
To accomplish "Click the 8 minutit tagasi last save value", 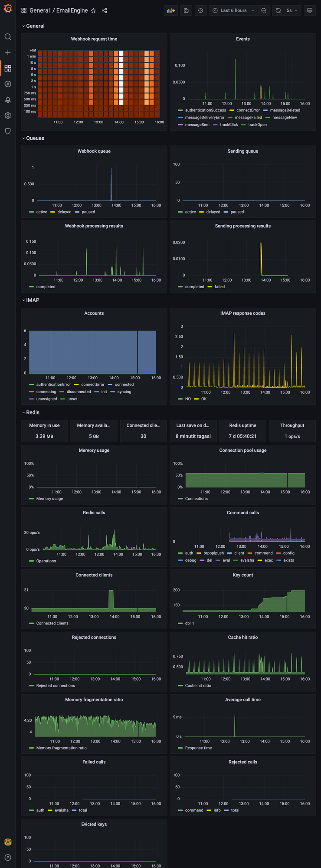I will click(x=193, y=436).
